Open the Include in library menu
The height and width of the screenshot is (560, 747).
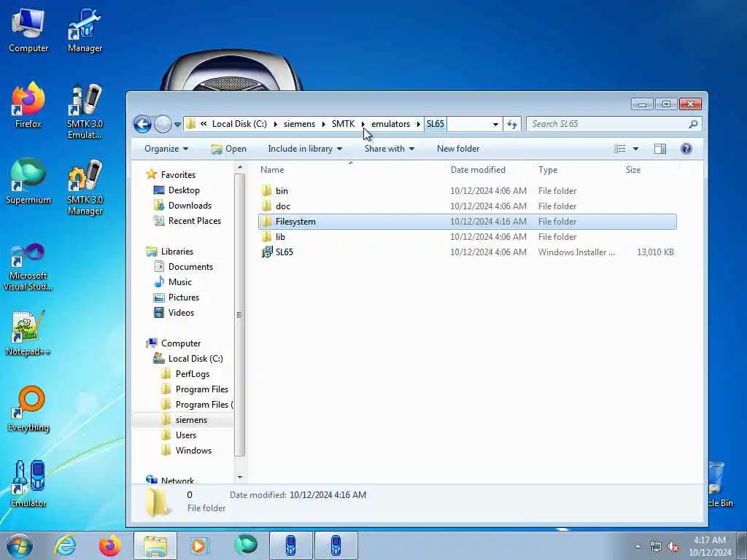click(x=305, y=149)
